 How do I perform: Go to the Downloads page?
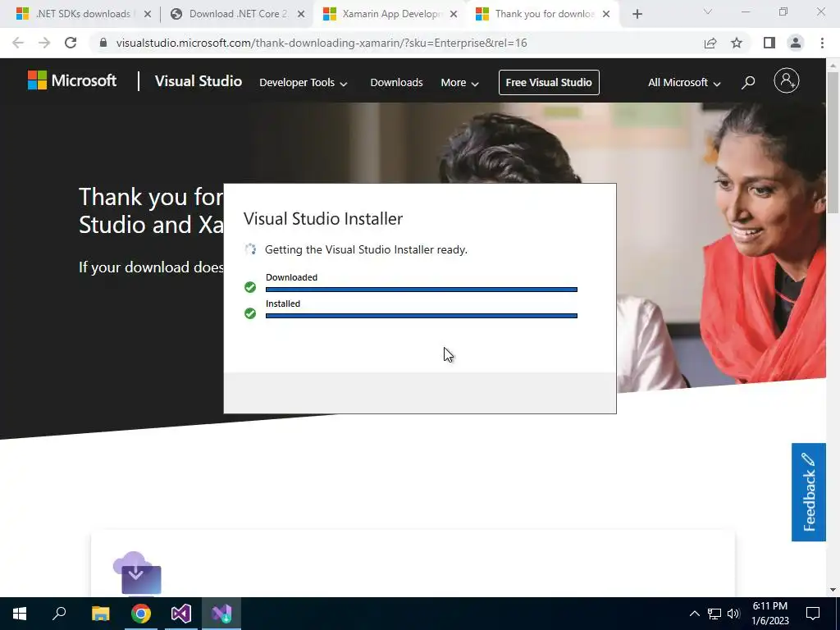396,83
